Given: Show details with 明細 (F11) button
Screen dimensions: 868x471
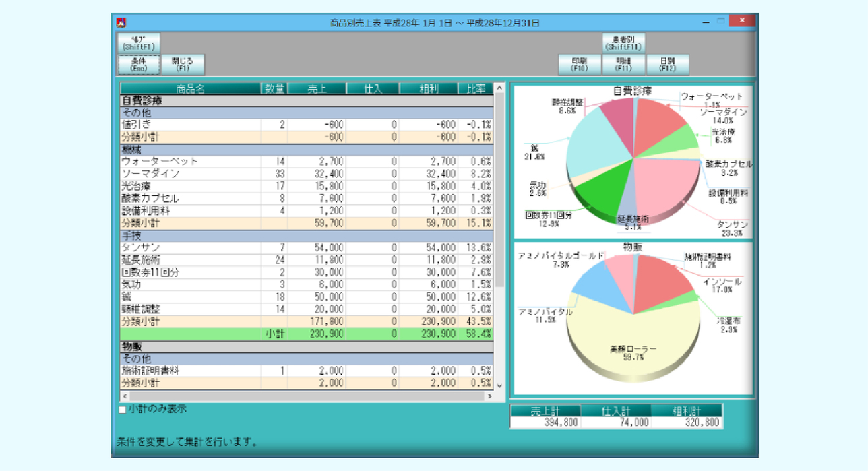Looking at the screenshot, I should click(x=623, y=65).
